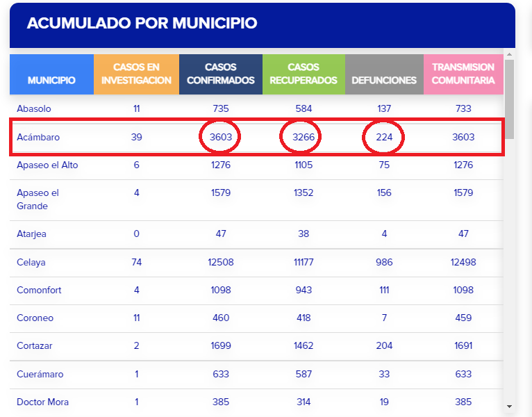Click the vertical scrollbar thumb
This screenshot has width=532, height=417.
click(509, 97)
